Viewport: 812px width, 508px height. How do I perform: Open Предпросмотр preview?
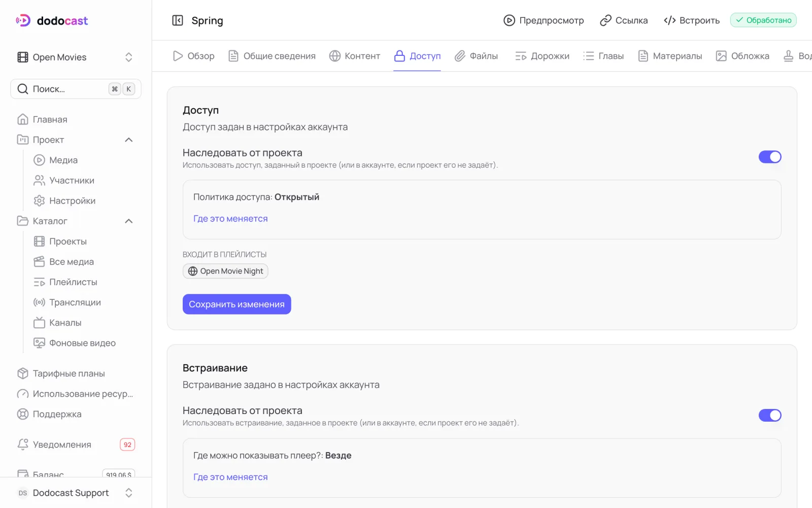coord(544,20)
